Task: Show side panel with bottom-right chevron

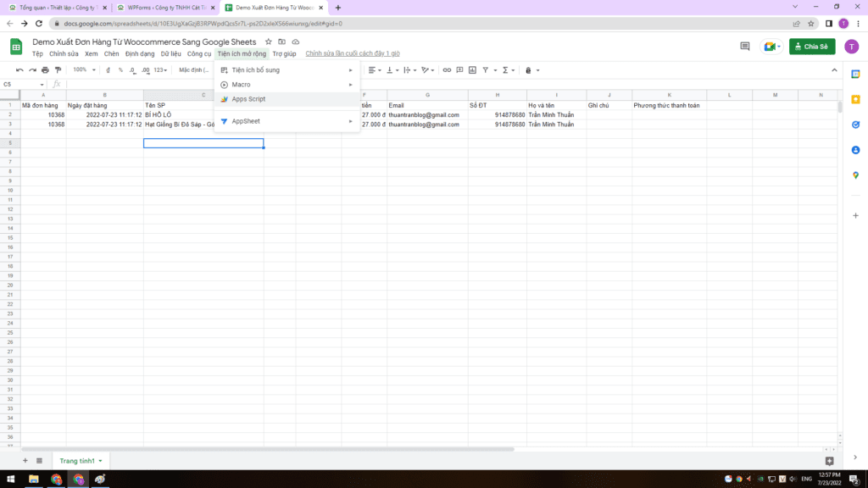Action: [x=855, y=457]
